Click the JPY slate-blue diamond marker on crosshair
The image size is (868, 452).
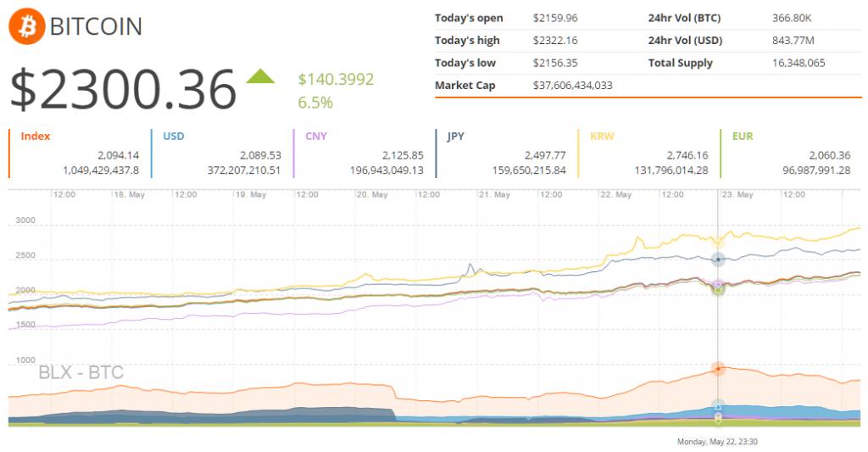[x=718, y=259]
